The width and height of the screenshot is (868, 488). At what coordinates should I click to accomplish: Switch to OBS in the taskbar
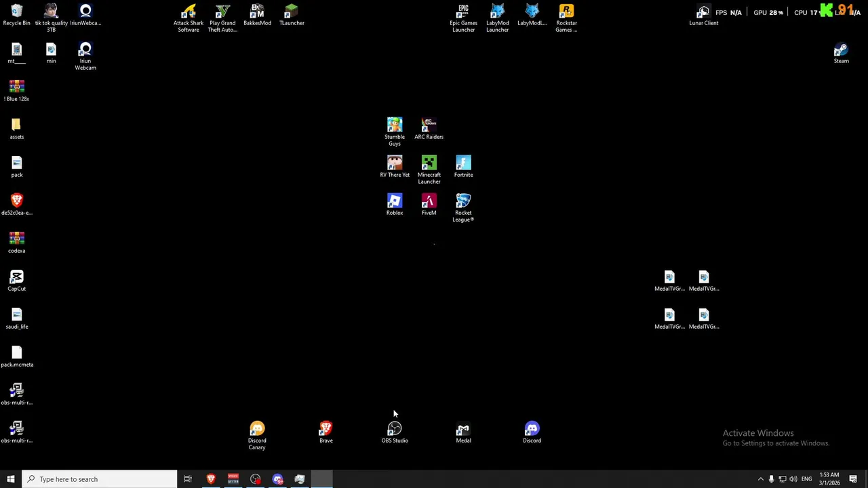(x=256, y=479)
